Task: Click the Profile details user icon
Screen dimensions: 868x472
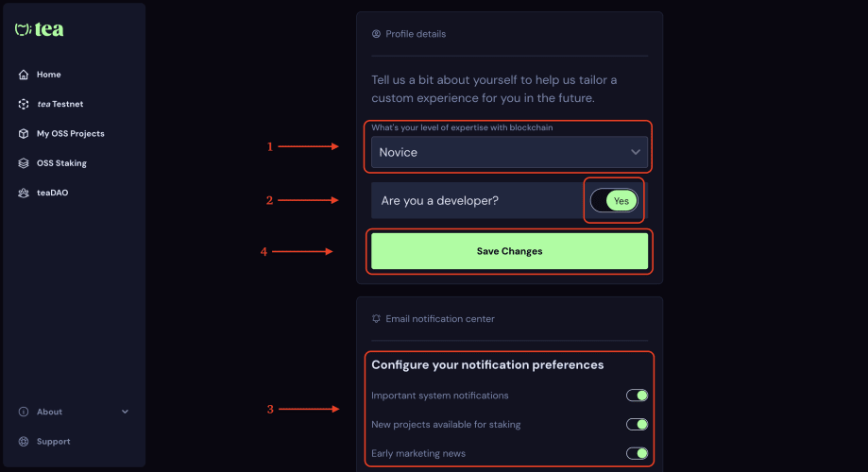Action: click(x=377, y=34)
